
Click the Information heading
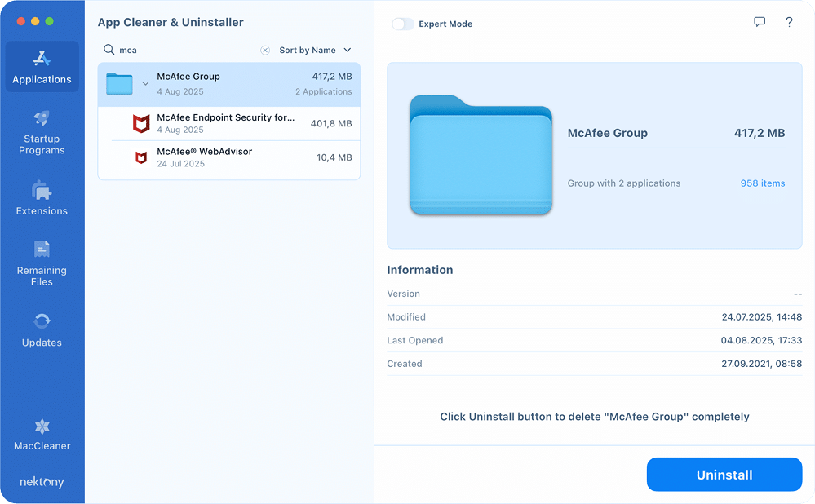(x=420, y=270)
